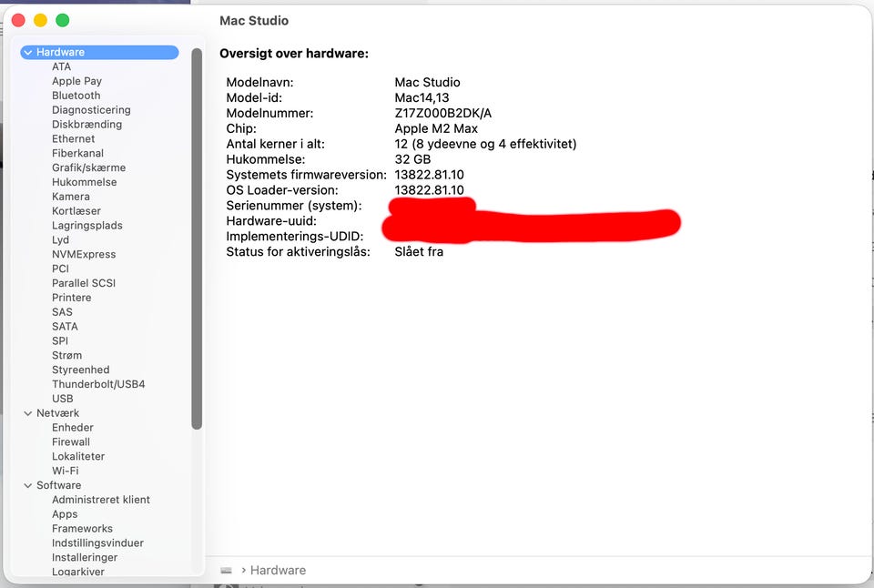This screenshot has width=874, height=588.
Task: Select SPI entry
Action: (x=60, y=341)
